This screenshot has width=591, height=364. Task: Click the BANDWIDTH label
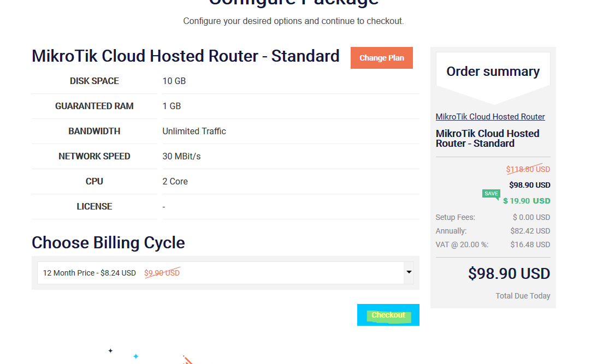(x=94, y=132)
